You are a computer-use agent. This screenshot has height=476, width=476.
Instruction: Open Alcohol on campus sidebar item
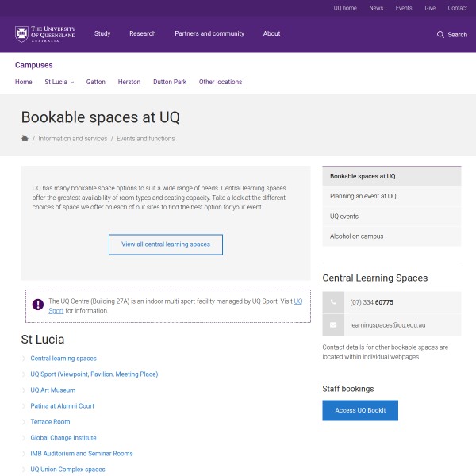(357, 236)
